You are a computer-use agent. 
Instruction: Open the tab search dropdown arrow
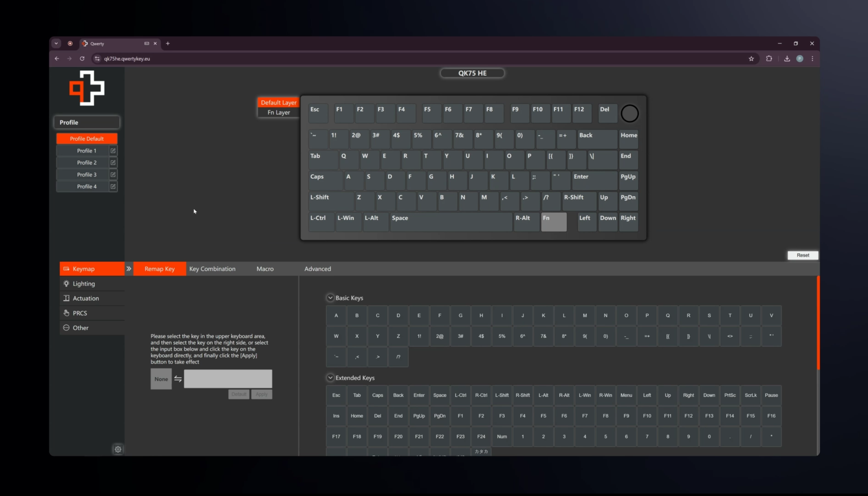[56, 43]
